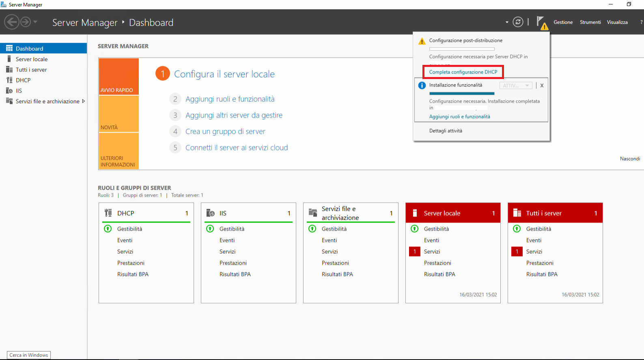Click Gestibilità green status icon in DHCP tile
This screenshot has height=360, width=644.
coord(108,229)
